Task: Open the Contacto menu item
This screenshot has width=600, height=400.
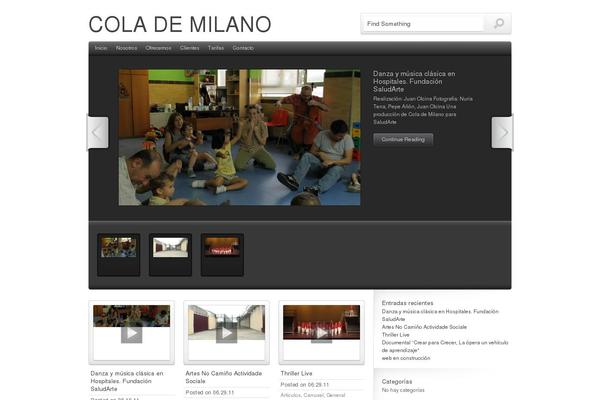Action: (243, 48)
